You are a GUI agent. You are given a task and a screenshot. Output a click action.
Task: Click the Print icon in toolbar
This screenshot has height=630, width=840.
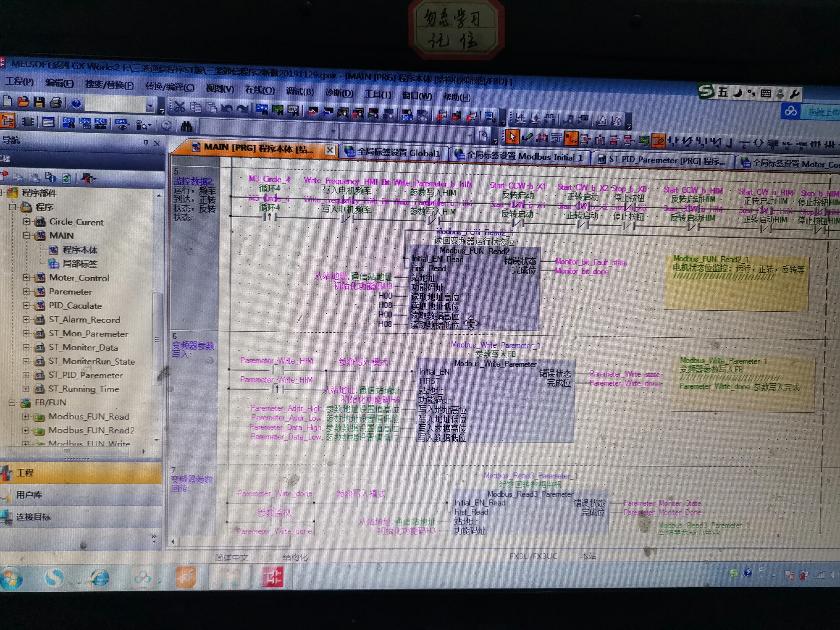(56, 102)
